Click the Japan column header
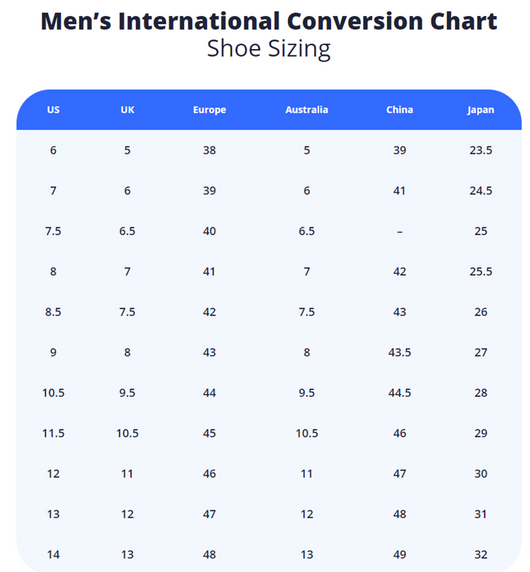This screenshot has width=530, height=572. (480, 110)
